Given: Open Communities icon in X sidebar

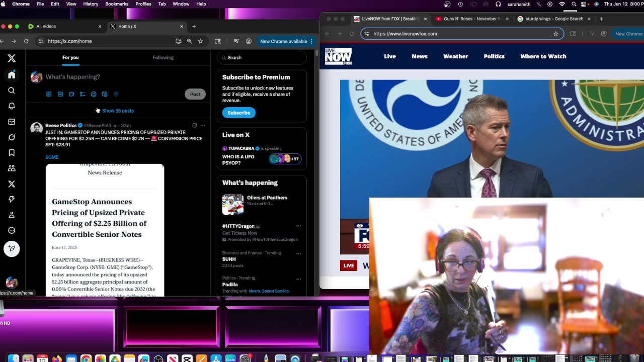Looking at the screenshot, I should click(12, 168).
